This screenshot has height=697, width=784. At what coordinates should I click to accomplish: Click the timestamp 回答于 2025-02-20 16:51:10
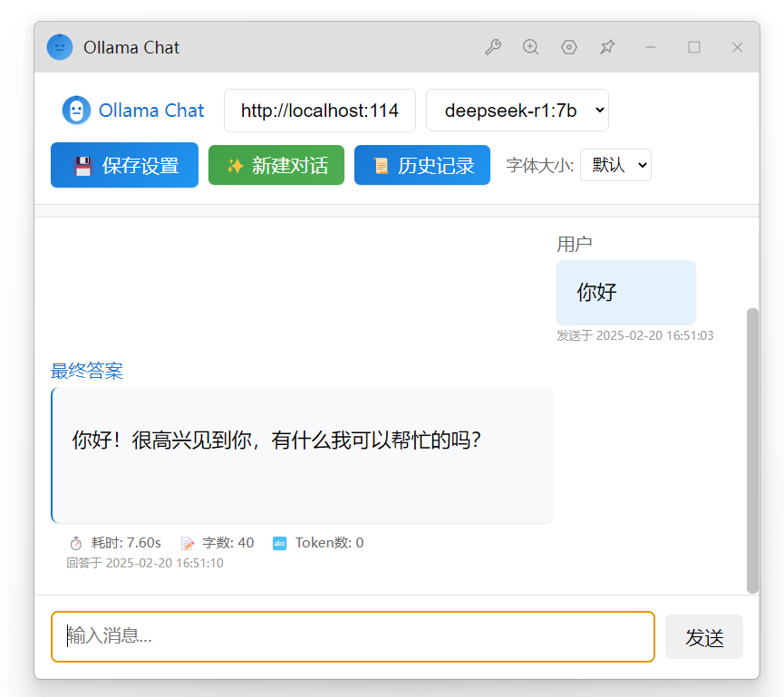click(x=145, y=563)
